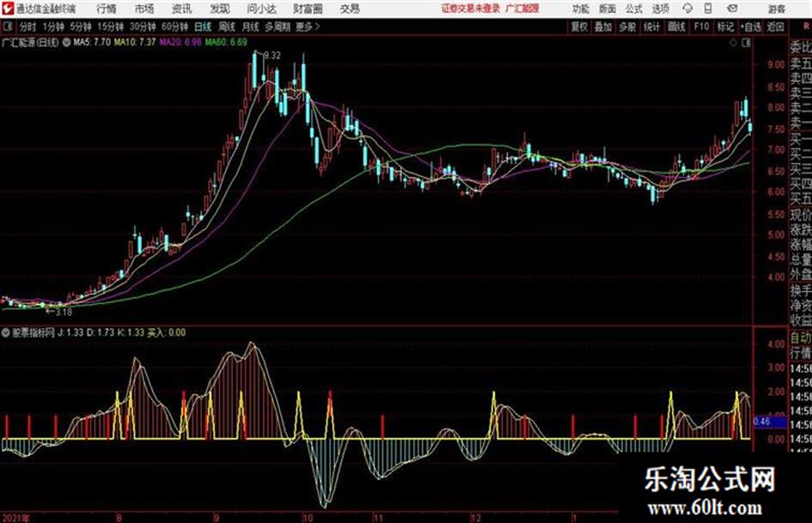Click the 标记 mark button
Screen dimensions: 812x523
tap(725, 27)
